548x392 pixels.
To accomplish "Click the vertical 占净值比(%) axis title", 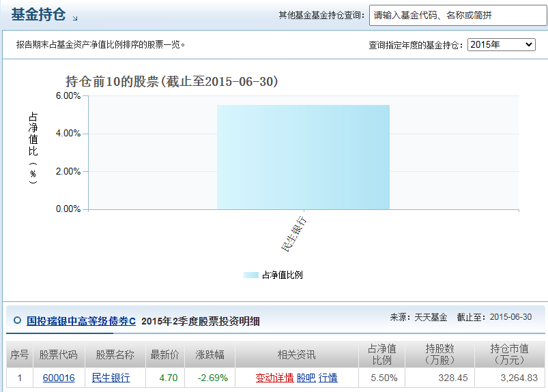I will pyautogui.click(x=33, y=148).
